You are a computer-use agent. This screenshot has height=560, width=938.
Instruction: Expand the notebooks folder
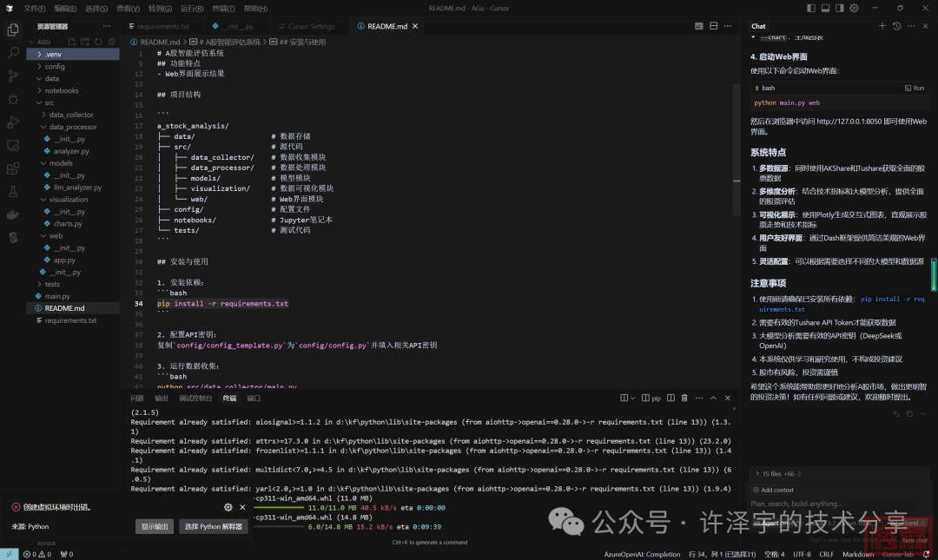(x=73, y=90)
